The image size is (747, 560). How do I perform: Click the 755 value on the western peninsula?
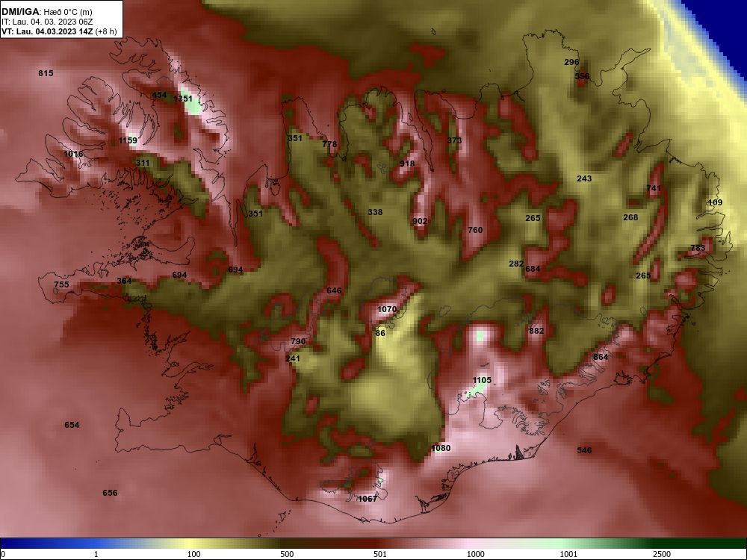(61, 284)
